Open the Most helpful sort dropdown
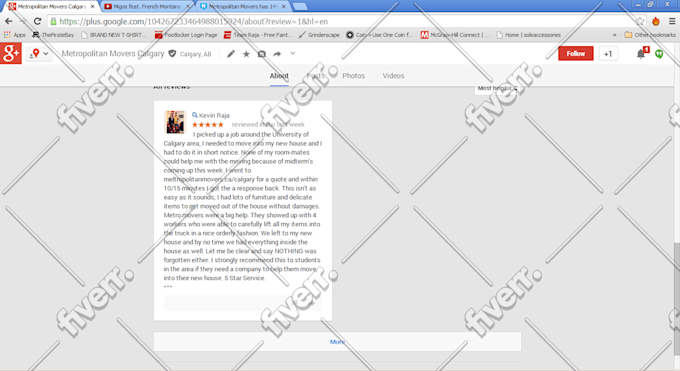This screenshot has width=680, height=371. click(497, 89)
